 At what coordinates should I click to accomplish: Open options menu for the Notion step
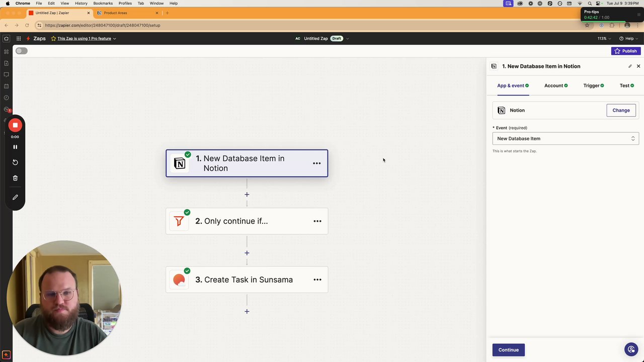tap(316, 163)
